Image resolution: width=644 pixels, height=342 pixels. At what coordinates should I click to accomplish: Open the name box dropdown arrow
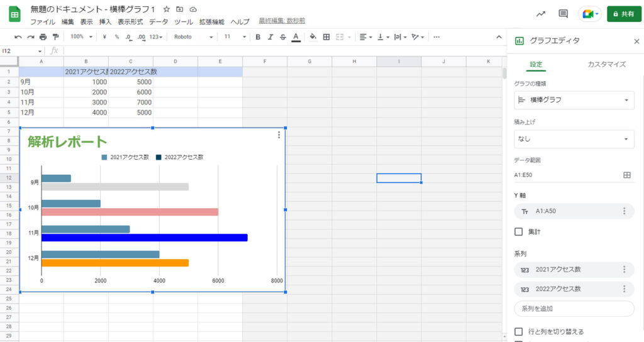point(40,52)
